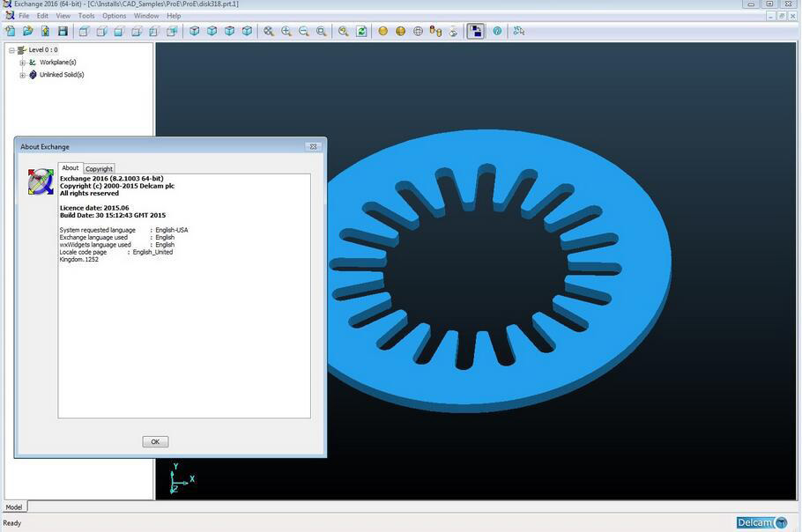
Task: Expand the Workplane(s) tree branch
Action: (x=22, y=62)
